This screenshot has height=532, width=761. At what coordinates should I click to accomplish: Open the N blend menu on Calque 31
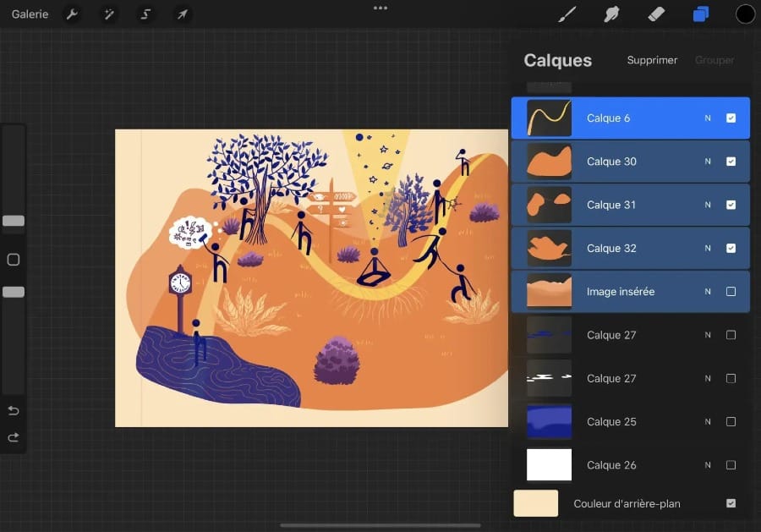coord(708,205)
